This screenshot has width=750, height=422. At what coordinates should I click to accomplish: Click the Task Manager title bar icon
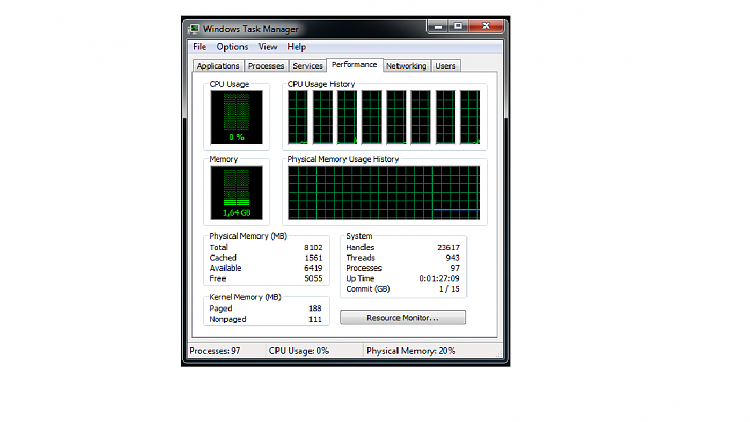coord(194,29)
